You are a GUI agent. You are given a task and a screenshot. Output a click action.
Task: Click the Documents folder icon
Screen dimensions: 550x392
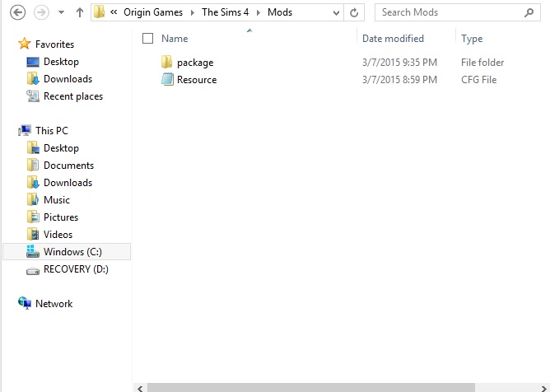click(33, 165)
